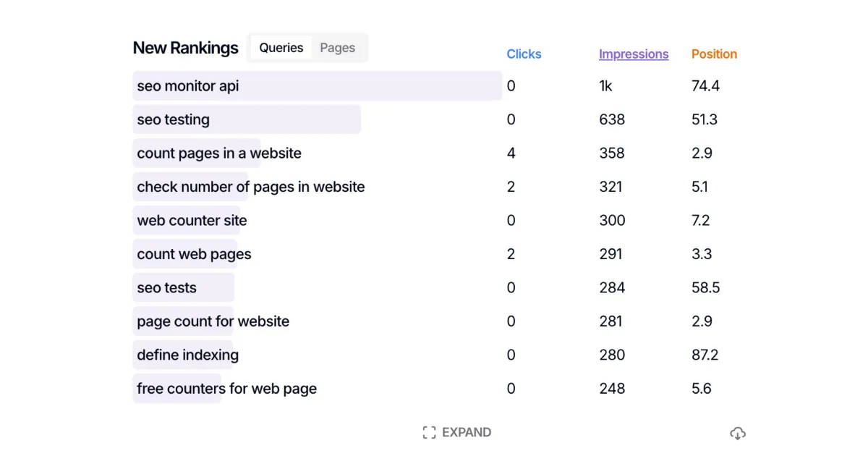Screen dimensions: 868x456
Task: Select the 'seo testing' query row
Action: point(174,119)
